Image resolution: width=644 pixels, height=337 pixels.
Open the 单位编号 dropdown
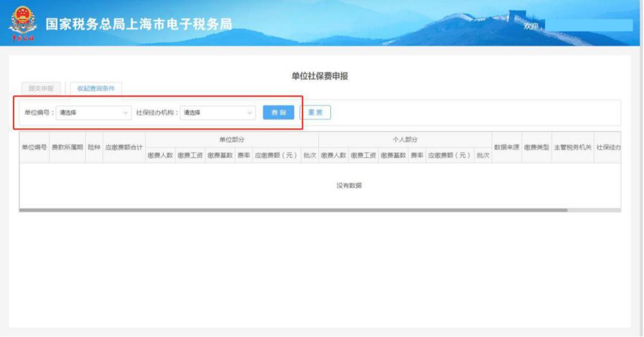pos(94,113)
